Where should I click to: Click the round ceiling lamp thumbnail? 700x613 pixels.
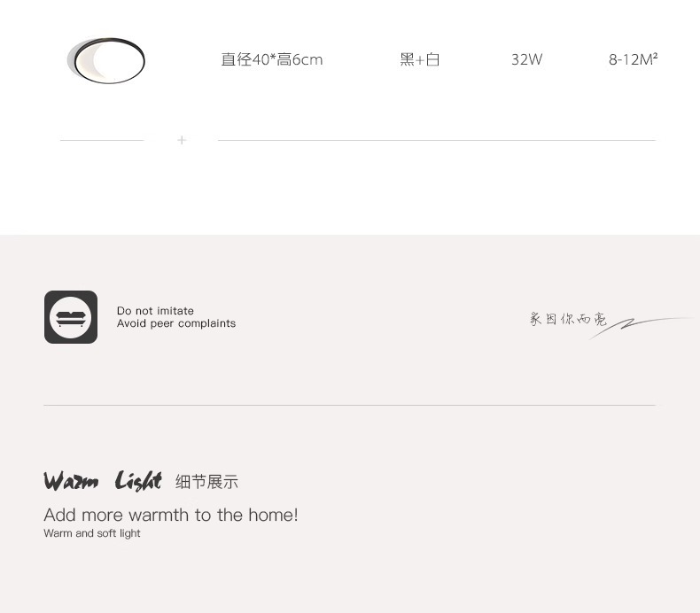point(105,60)
